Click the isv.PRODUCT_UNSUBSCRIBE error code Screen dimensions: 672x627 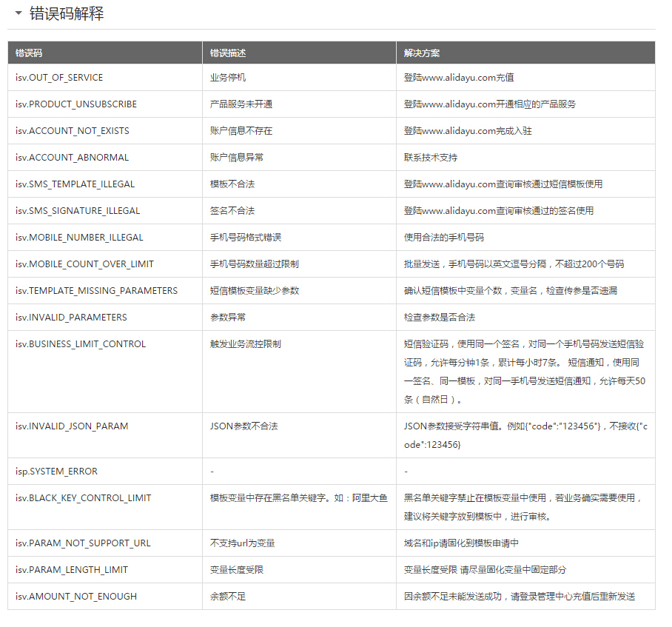(x=76, y=104)
